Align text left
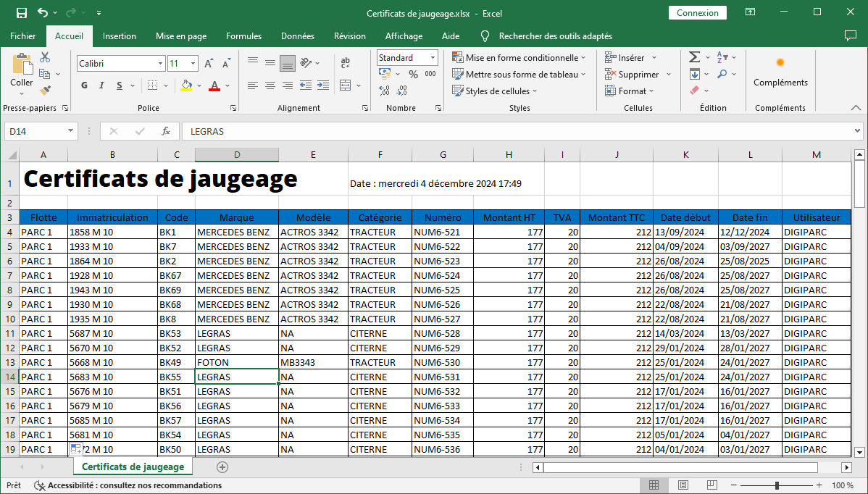The height and width of the screenshot is (494, 868). point(252,85)
